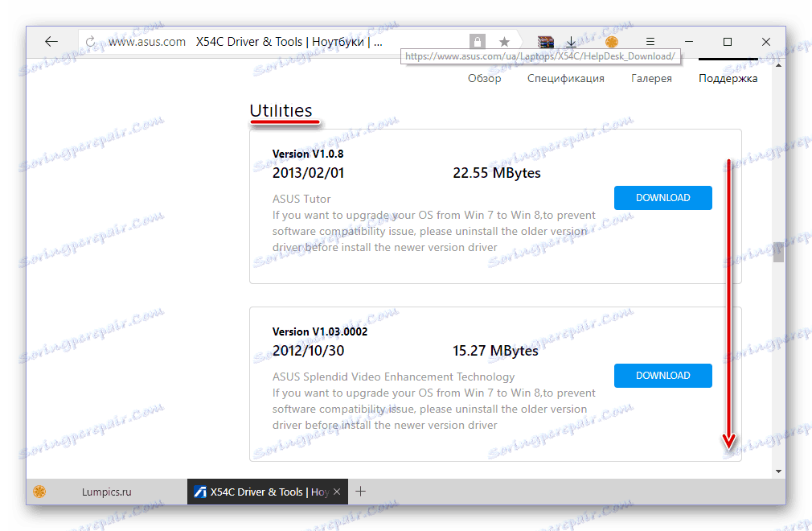Image resolution: width=812 pixels, height=531 pixels.
Task: Open the browser hamburger menu
Action: pyautogui.click(x=650, y=42)
